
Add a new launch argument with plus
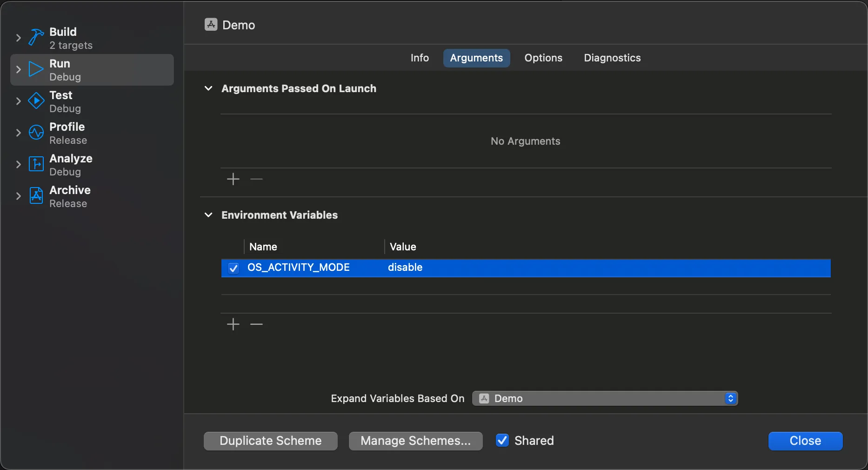(233, 179)
